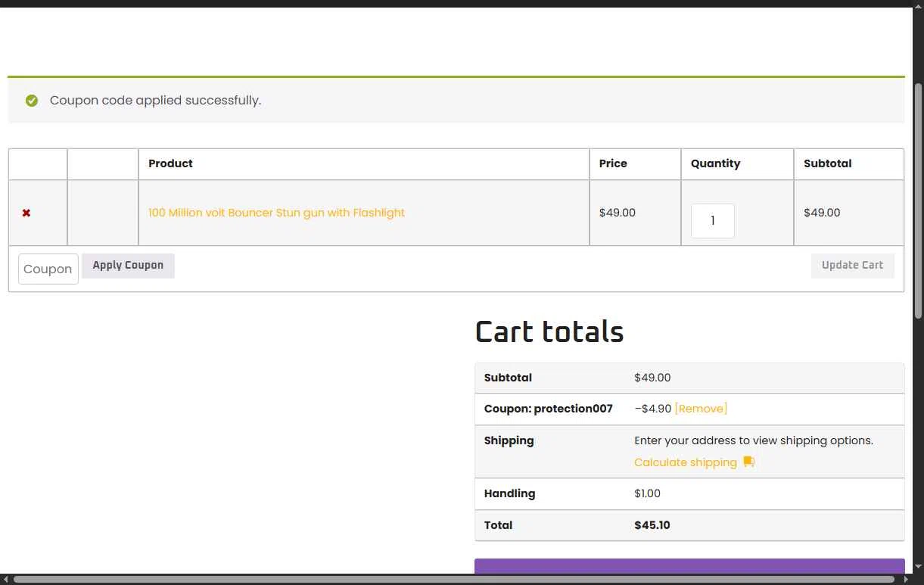Click the left arrow of horizontal scrollbar
Screen dimensions: 924x585
(x=5, y=580)
